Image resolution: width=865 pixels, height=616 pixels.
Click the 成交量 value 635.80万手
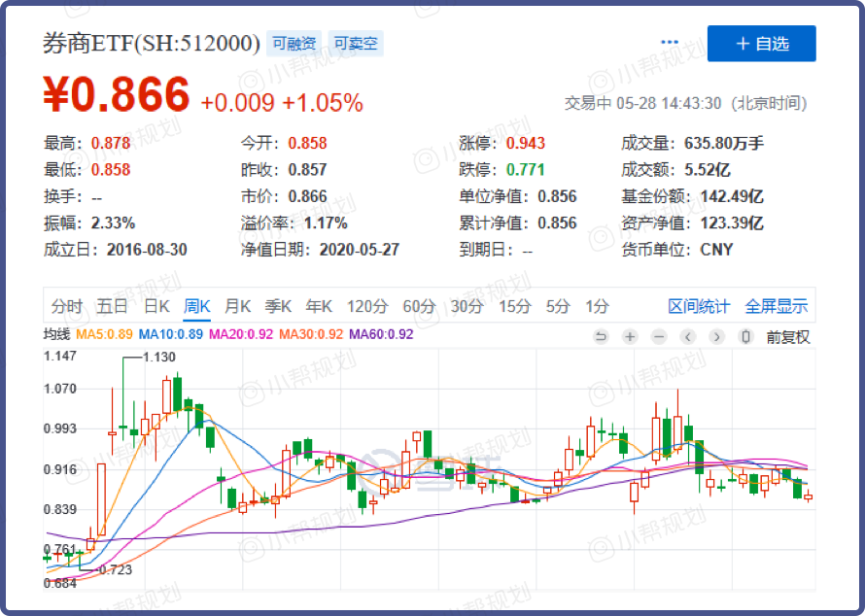[x=724, y=143]
